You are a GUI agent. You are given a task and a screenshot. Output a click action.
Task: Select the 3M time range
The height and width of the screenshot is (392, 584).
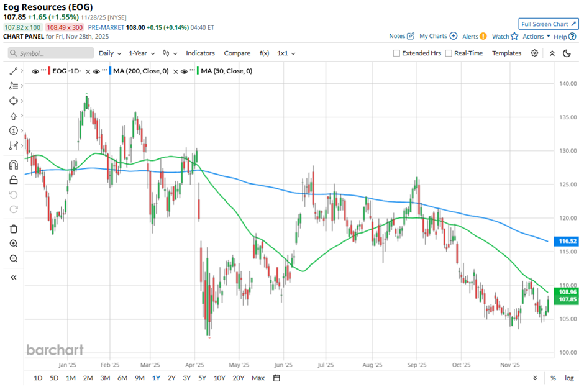[x=105, y=378]
